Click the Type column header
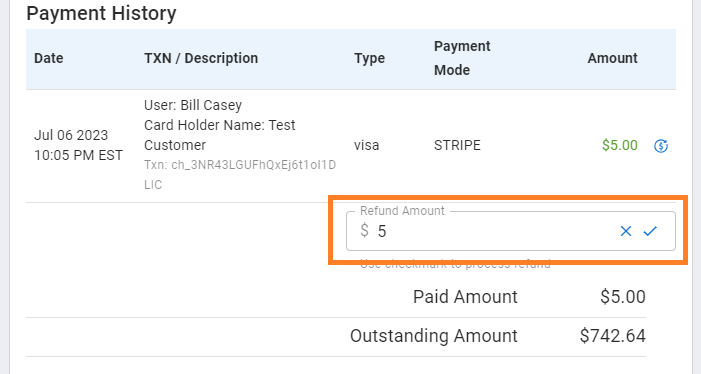The image size is (701, 374). point(369,58)
